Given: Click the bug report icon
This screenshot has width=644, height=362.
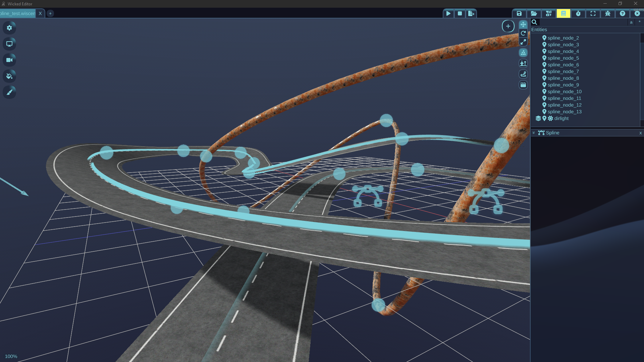Looking at the screenshot, I should tap(608, 14).
